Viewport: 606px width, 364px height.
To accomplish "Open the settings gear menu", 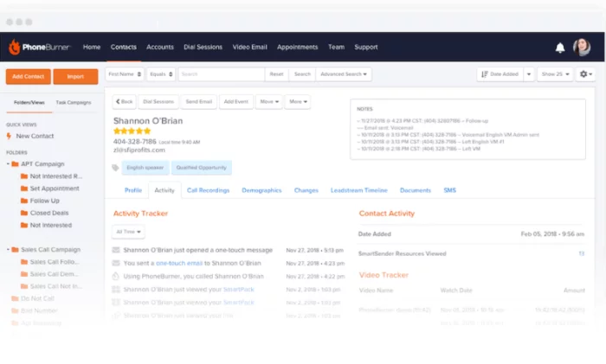I will [585, 74].
